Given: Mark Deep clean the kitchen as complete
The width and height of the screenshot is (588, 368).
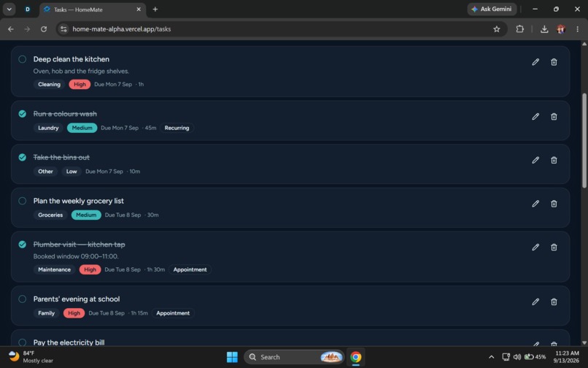Looking at the screenshot, I should click(23, 59).
